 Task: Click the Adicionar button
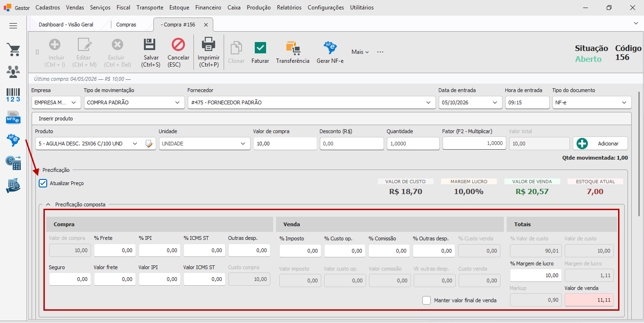point(601,144)
